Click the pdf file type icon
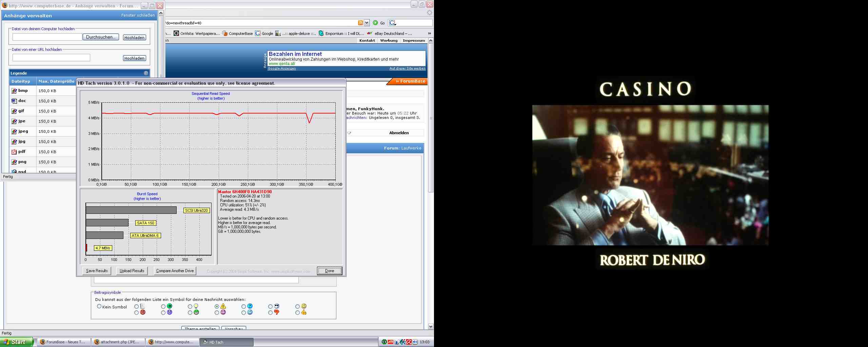The image size is (868, 347). click(x=14, y=152)
